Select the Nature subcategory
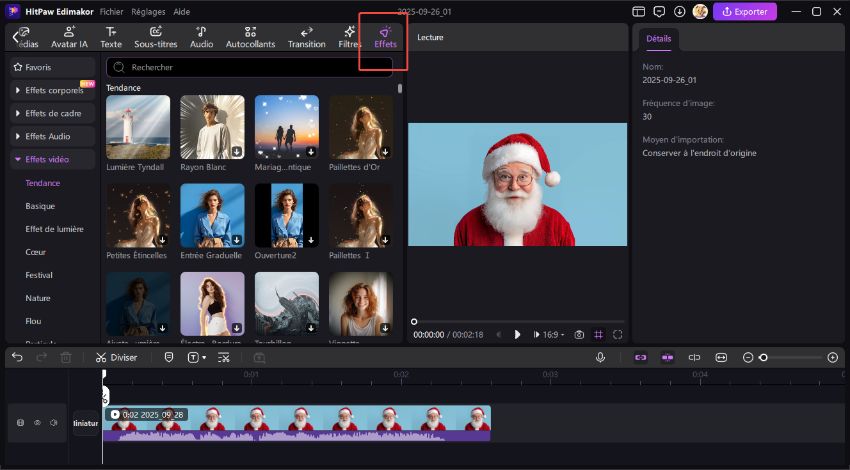 click(x=38, y=298)
